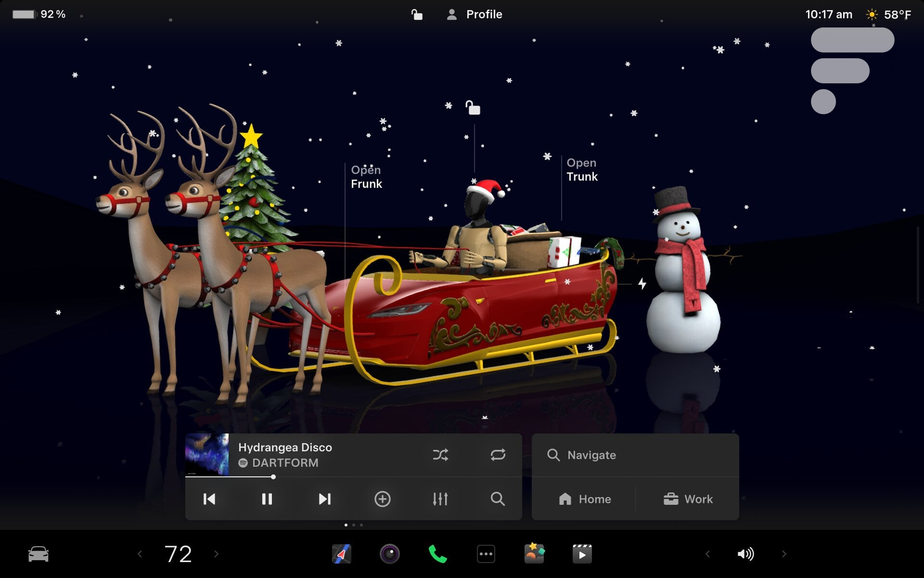Toggle repeat mode
This screenshot has width=924, height=578.
[498, 455]
